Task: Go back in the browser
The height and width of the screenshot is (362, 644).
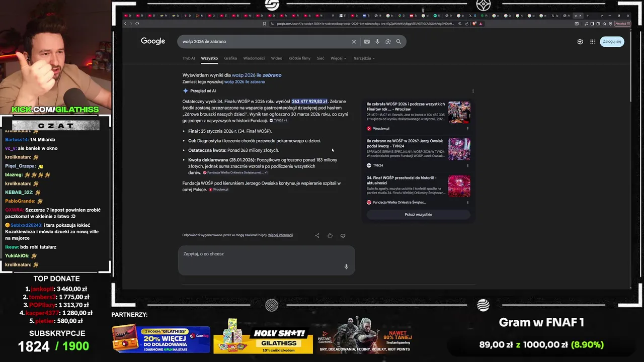Action: (x=126, y=24)
